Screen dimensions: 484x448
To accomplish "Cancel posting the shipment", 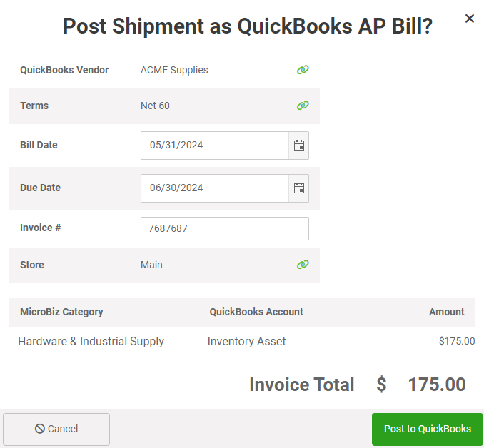I will click(x=56, y=429).
